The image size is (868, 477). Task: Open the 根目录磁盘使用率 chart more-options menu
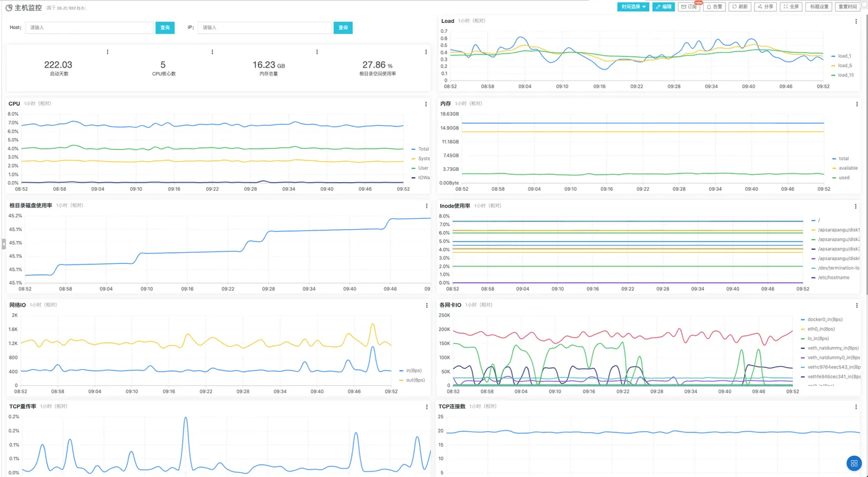(x=427, y=206)
